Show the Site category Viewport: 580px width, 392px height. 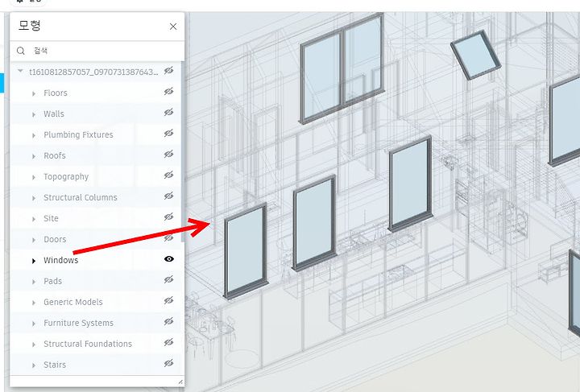click(x=168, y=217)
